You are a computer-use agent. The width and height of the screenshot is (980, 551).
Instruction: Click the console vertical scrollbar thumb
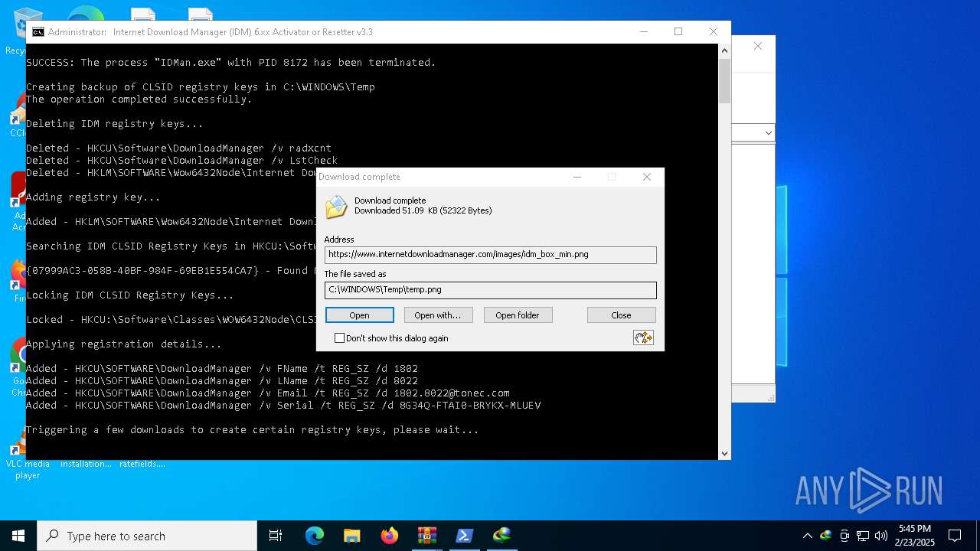click(x=724, y=80)
